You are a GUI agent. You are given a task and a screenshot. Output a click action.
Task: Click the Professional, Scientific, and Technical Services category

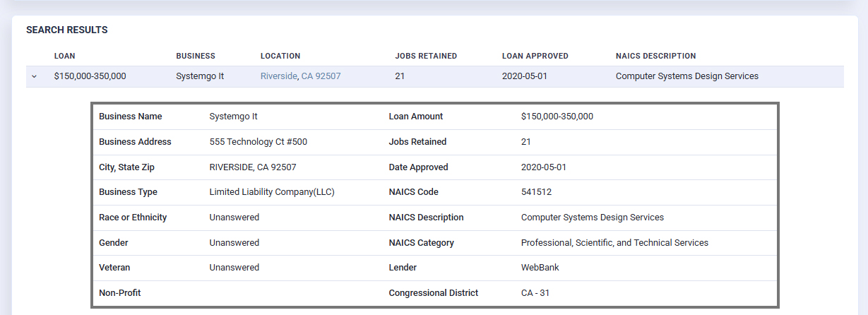click(614, 243)
